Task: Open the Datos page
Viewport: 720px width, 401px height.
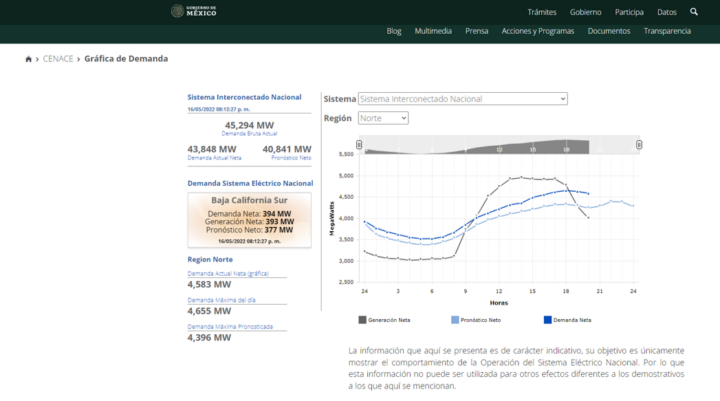Action: (667, 12)
